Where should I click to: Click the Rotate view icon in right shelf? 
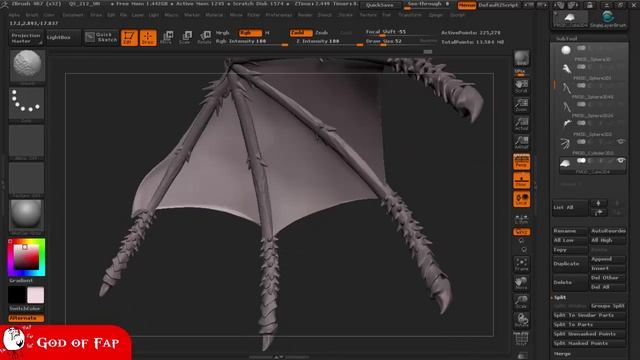[521, 321]
